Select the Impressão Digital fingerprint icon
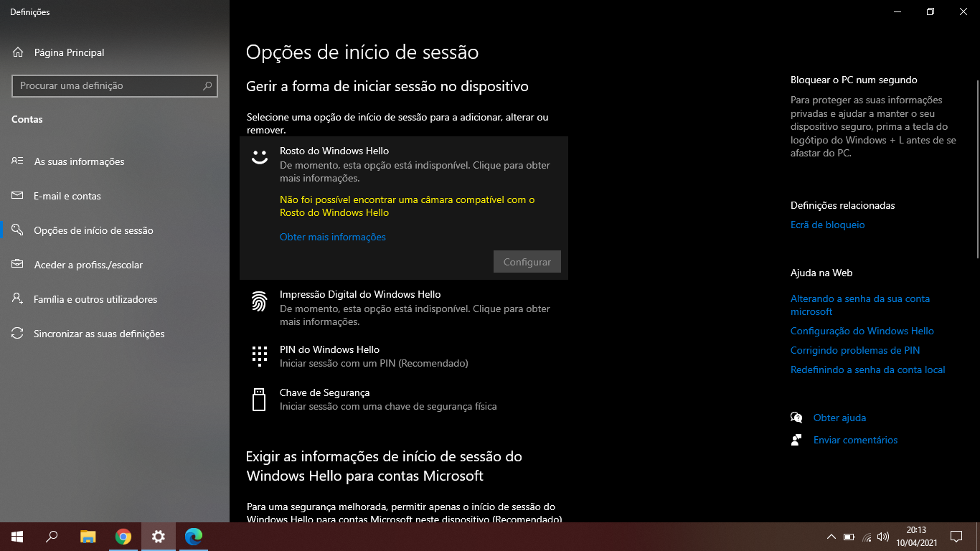 tap(259, 301)
